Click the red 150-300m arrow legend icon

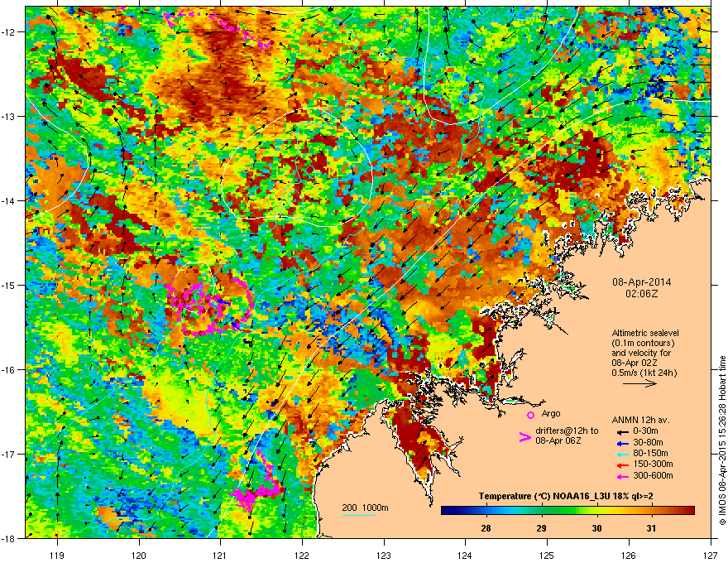pos(623,465)
